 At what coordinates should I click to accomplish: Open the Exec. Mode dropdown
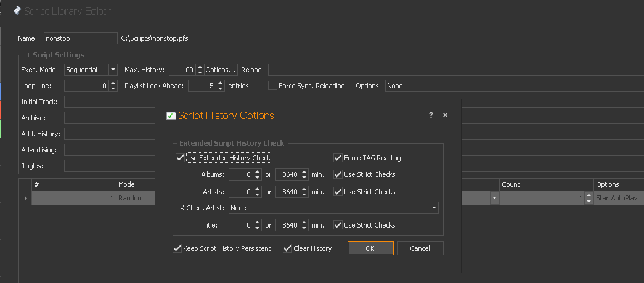(x=113, y=70)
